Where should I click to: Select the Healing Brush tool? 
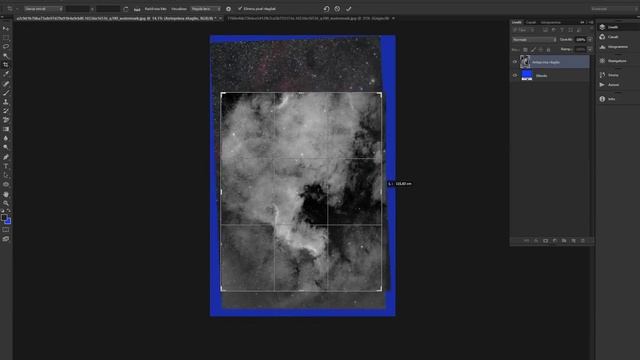point(6,84)
